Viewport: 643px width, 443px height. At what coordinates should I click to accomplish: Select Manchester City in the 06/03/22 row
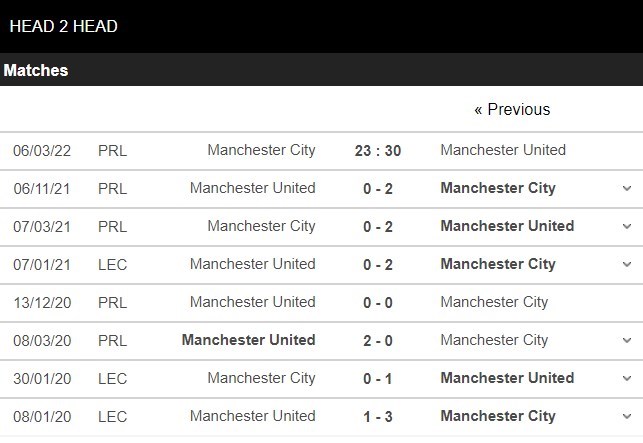261,150
